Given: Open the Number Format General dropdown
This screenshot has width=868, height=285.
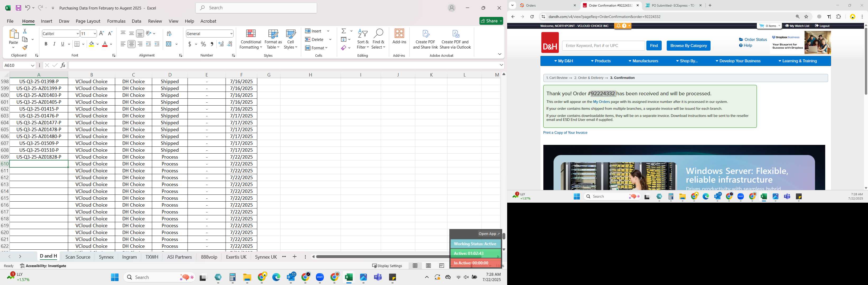Looking at the screenshot, I should 231,34.
